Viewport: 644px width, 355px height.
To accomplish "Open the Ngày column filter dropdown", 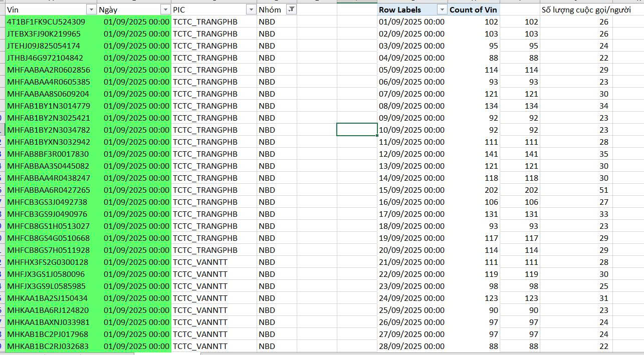I will 165,10.
